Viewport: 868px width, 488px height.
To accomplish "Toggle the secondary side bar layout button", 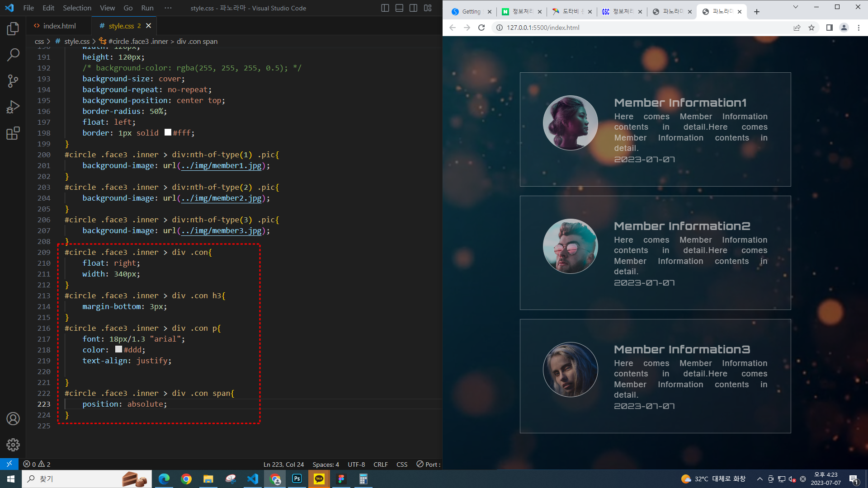I will [x=413, y=8].
